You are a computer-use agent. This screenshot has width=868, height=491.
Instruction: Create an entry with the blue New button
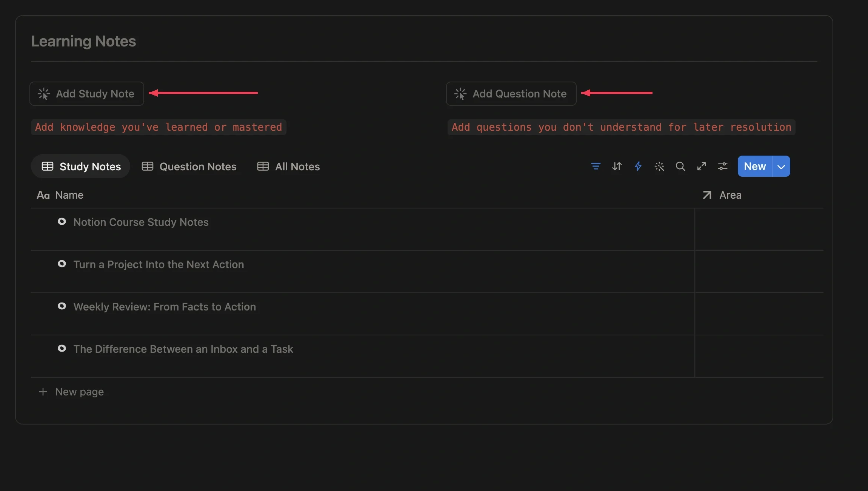(755, 166)
